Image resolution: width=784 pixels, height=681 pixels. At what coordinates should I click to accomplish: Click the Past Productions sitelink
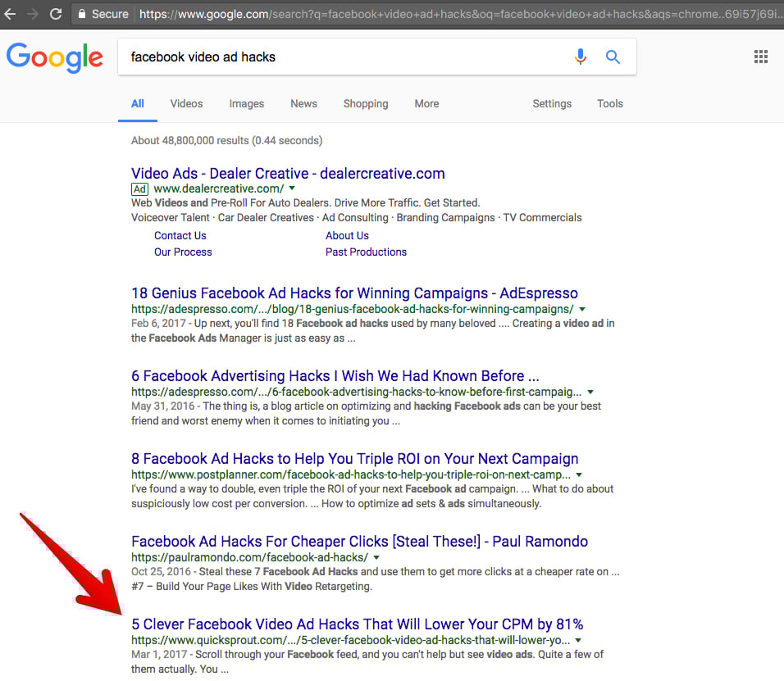[366, 252]
